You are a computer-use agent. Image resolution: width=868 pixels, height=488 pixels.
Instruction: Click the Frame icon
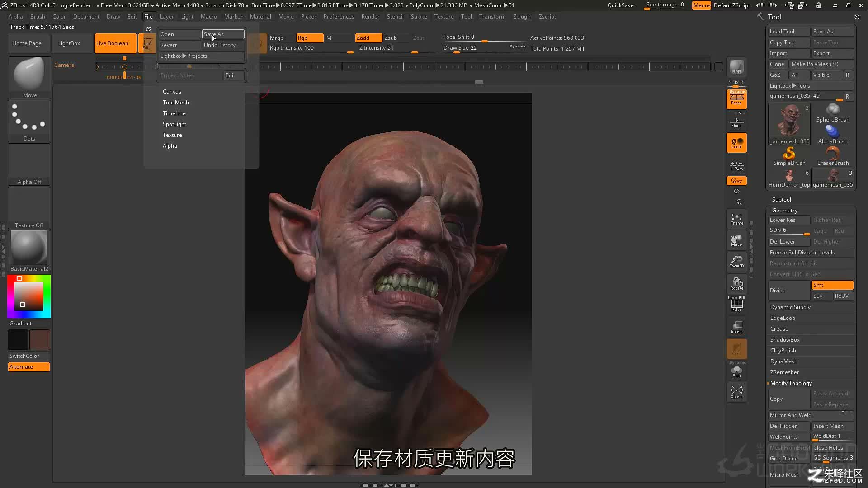click(x=736, y=219)
